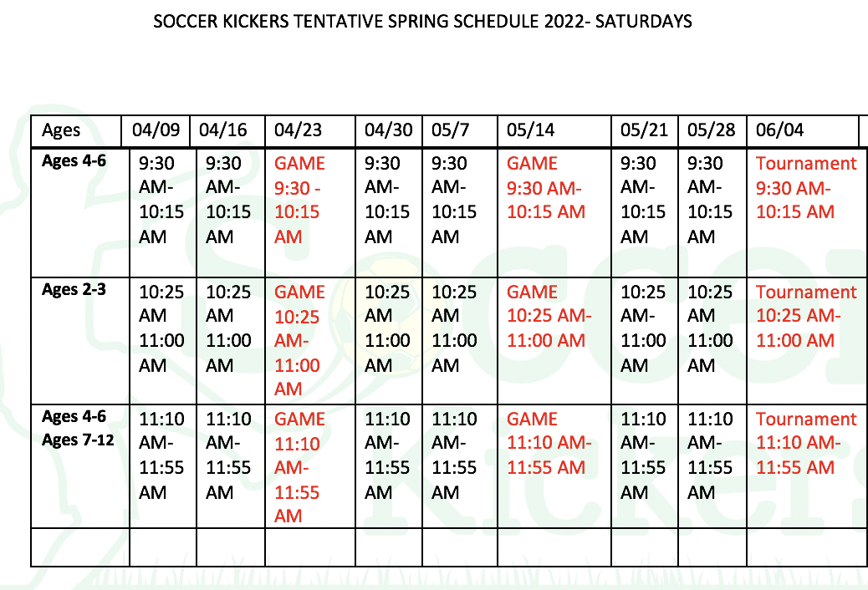This screenshot has height=590, width=868.
Task: Click the 04/23 date column header
Action: [x=298, y=130]
